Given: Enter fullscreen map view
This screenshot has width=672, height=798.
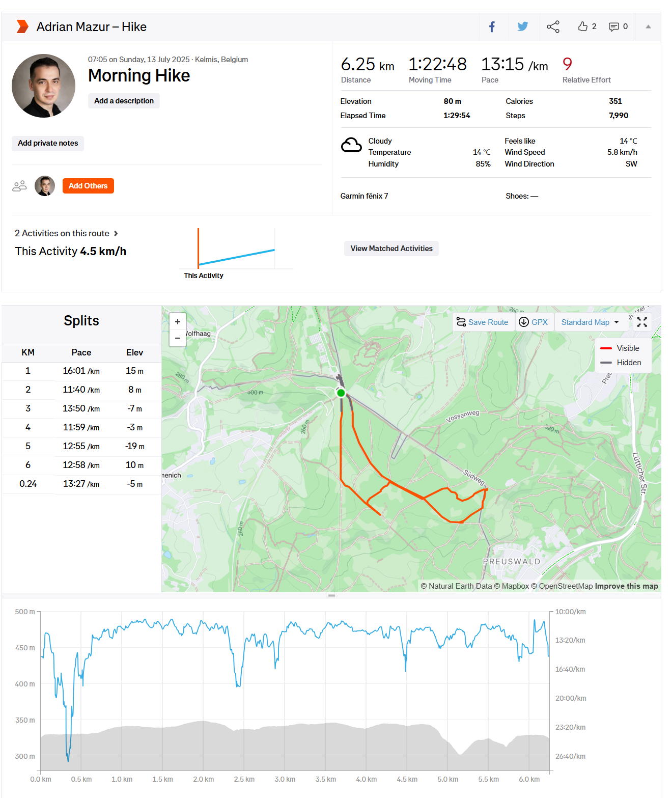Looking at the screenshot, I should click(642, 322).
